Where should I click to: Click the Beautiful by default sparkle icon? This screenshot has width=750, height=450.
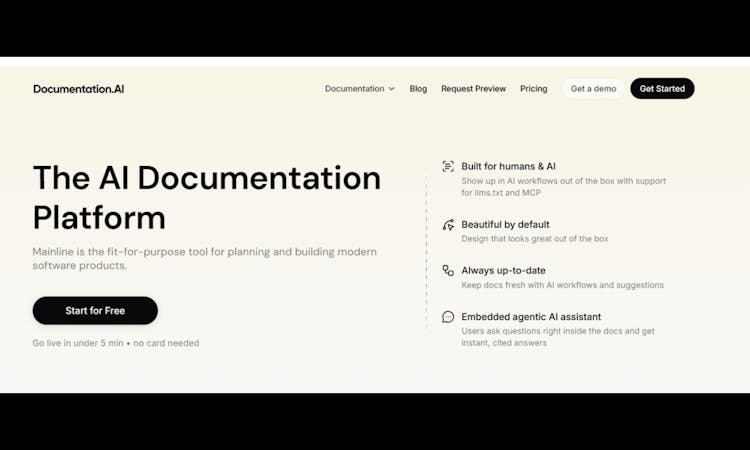(448, 225)
